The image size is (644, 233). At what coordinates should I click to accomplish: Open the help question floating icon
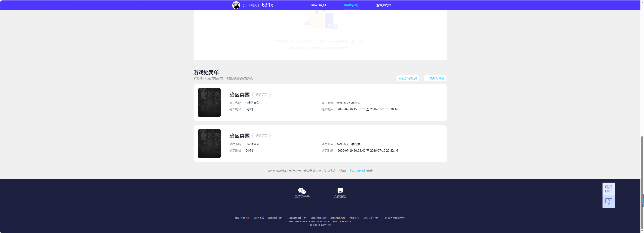(609, 201)
